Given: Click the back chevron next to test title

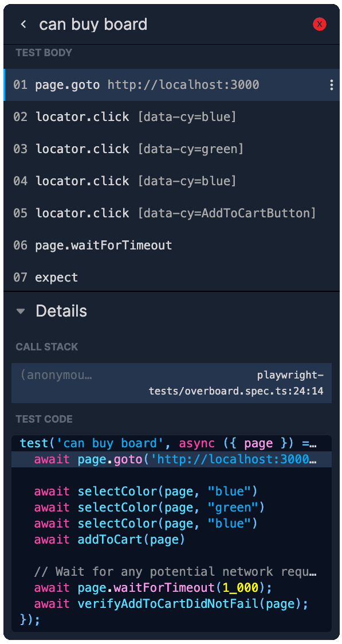Looking at the screenshot, I should (23, 24).
